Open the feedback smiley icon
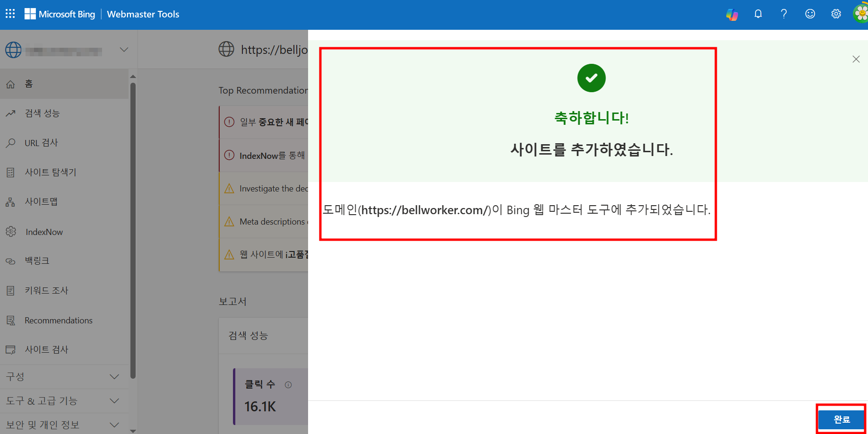Screen dimensions: 868x434 [x=810, y=14]
